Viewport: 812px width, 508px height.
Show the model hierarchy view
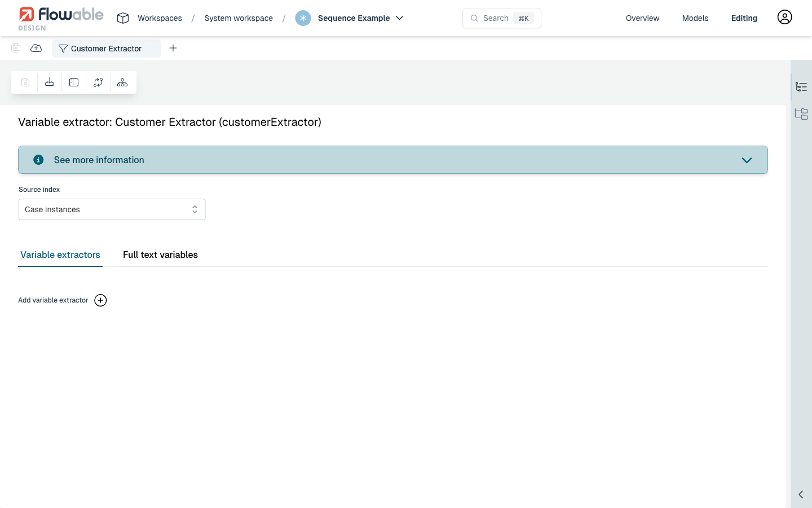pos(122,82)
